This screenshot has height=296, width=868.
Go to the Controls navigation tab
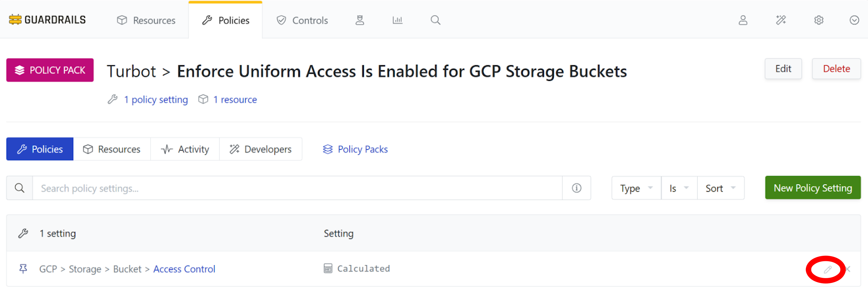click(302, 20)
